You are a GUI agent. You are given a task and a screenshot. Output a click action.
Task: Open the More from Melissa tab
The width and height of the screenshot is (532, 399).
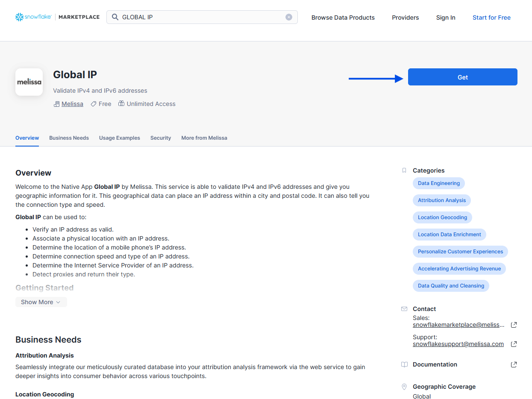[x=204, y=138]
